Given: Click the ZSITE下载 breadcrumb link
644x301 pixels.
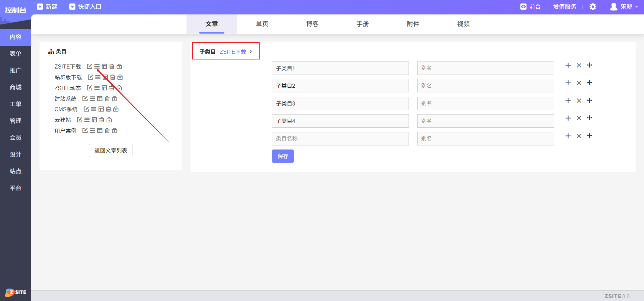Looking at the screenshot, I should (233, 52).
